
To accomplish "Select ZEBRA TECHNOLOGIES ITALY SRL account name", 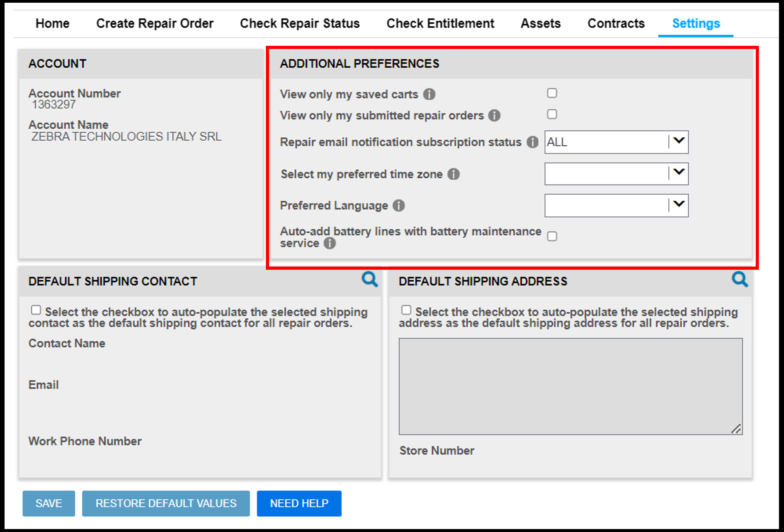I will point(126,136).
